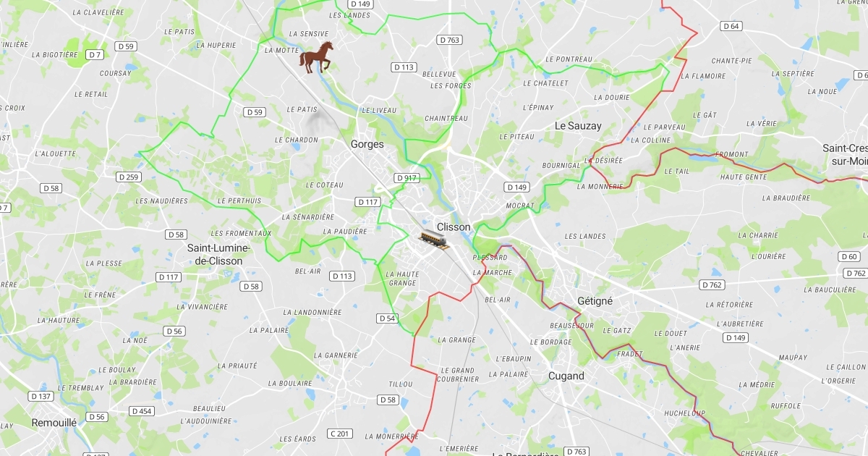Select the La Haute Grange place label
Image resolution: width=868 pixels, height=456 pixels.
click(402, 278)
